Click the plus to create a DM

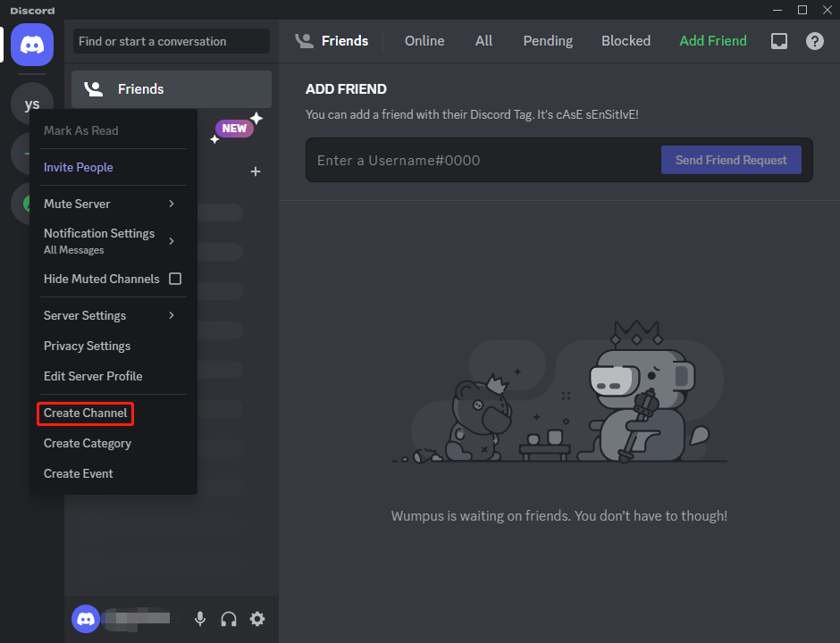coord(256,171)
